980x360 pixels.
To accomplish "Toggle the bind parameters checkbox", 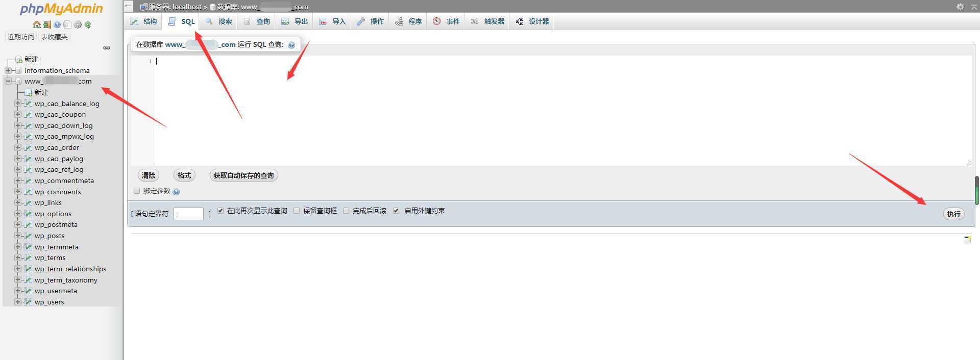I will [137, 191].
